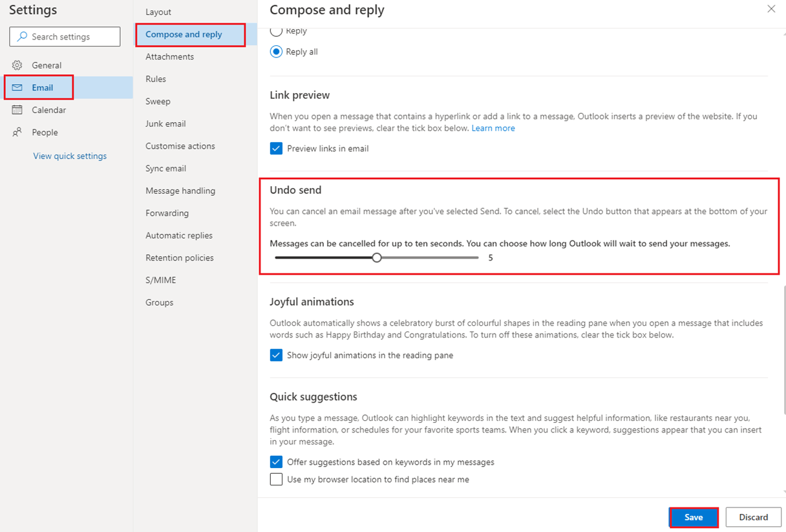Save the settings changes

694,517
